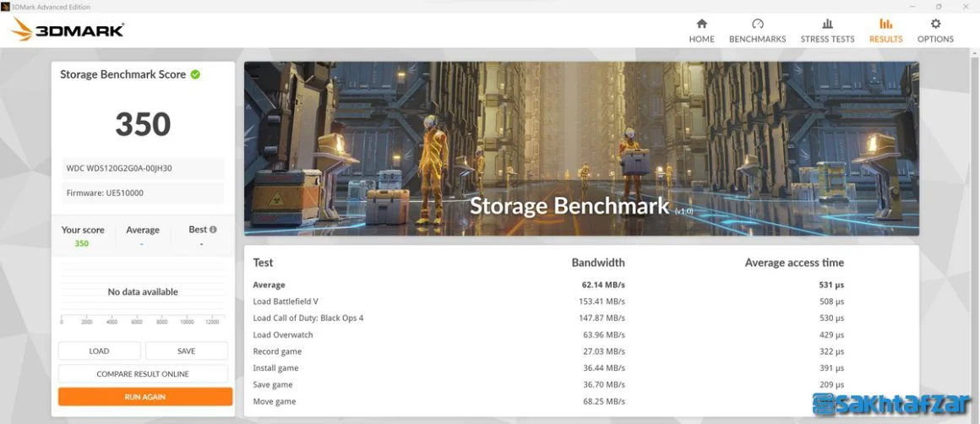Click the Average access time column header
Viewport: 980px width, 424px height.
(x=794, y=263)
